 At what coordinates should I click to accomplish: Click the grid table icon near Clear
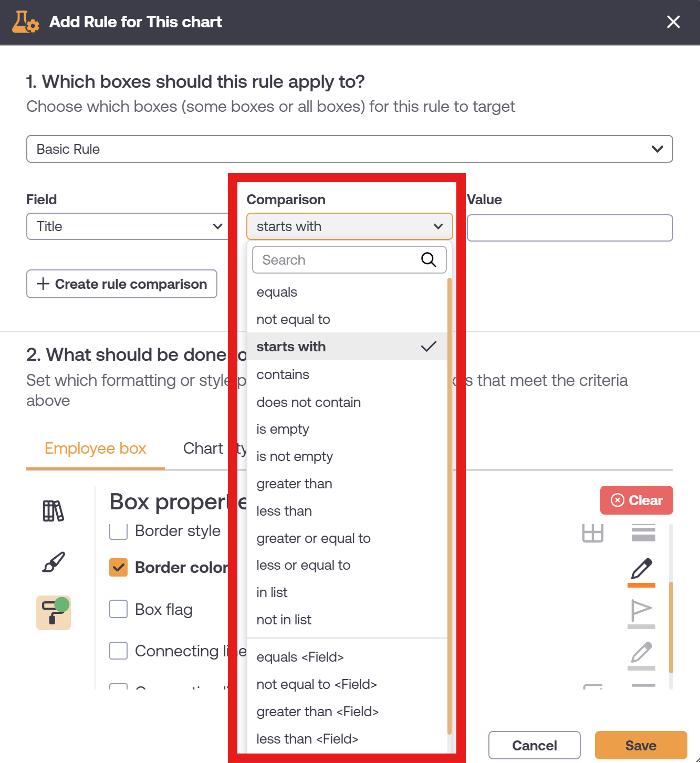click(x=593, y=533)
